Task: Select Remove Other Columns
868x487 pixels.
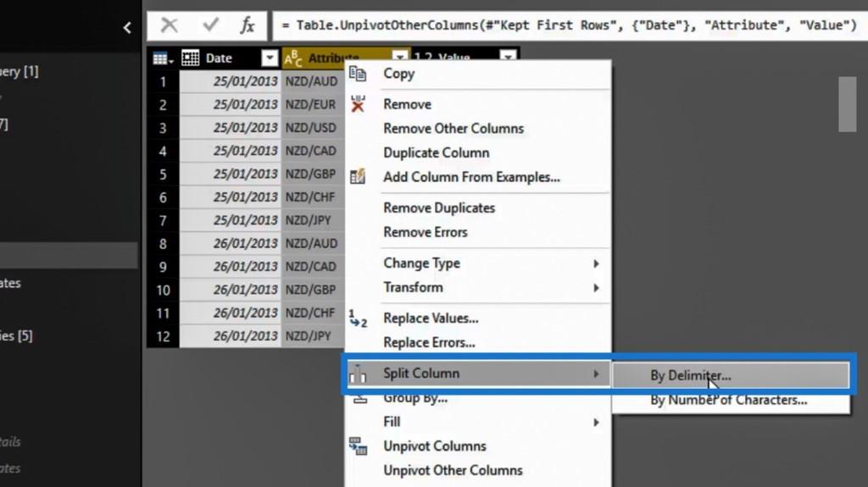Action: pyautogui.click(x=453, y=129)
